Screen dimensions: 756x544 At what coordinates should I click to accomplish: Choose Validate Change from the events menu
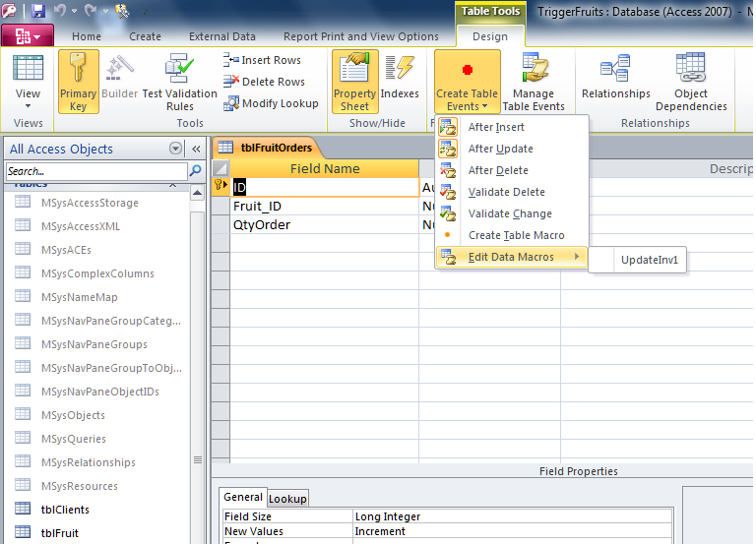click(512, 213)
